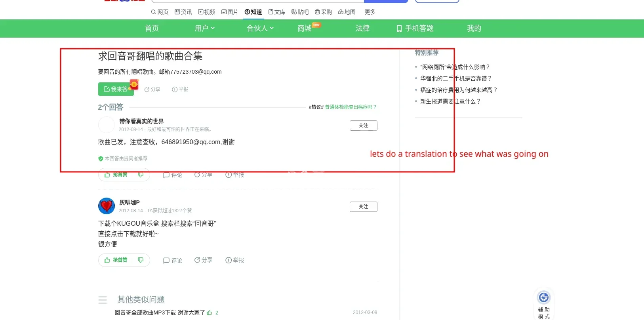Downvote 灰啡咖P's answer with thumbs-down
Viewport: 644px width, 320px height.
point(141,260)
